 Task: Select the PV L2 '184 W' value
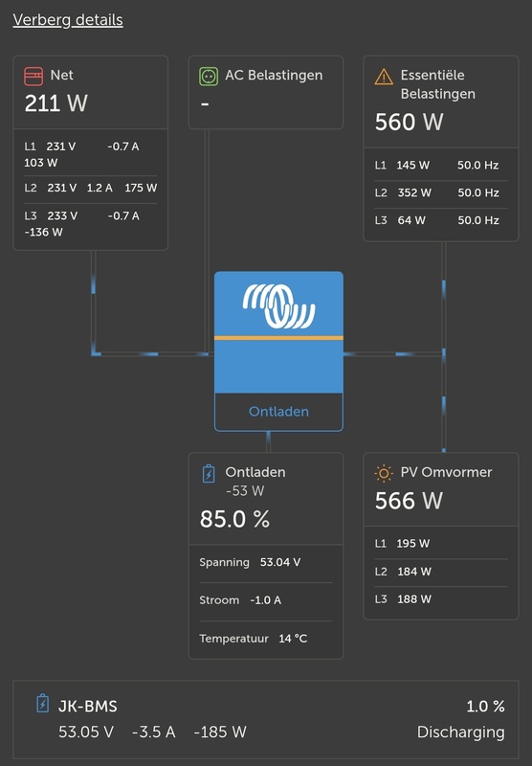[414, 572]
